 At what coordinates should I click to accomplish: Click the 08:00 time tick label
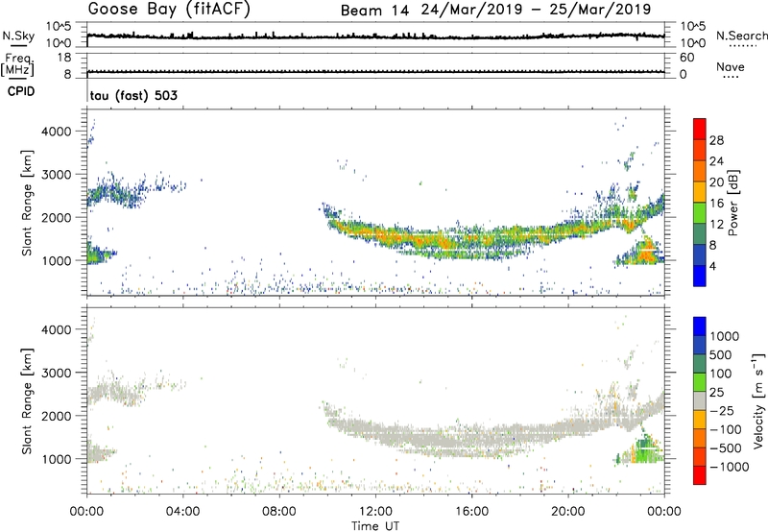pos(279,512)
